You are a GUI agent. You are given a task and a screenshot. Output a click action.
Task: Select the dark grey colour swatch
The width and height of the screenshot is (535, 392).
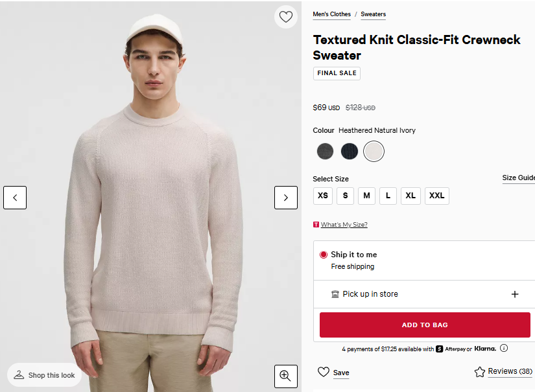[325, 152]
